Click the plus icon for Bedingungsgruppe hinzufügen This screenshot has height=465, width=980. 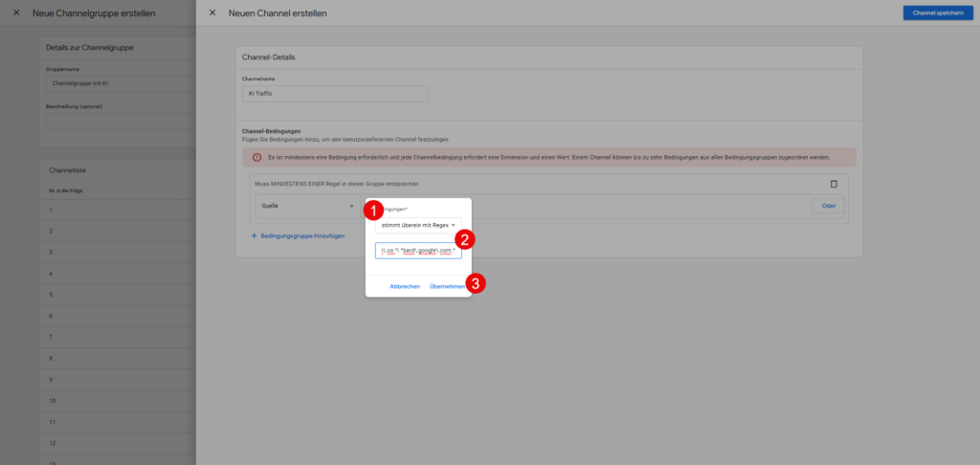tap(255, 235)
